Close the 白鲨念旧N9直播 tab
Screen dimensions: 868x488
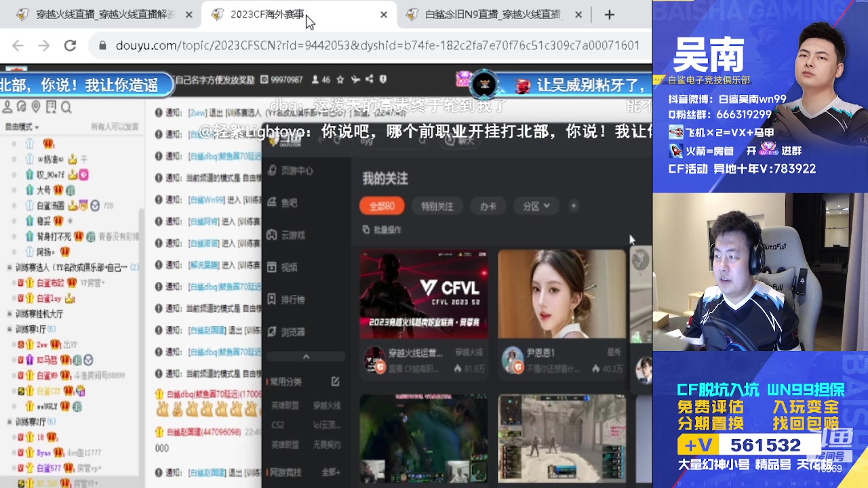pos(578,14)
